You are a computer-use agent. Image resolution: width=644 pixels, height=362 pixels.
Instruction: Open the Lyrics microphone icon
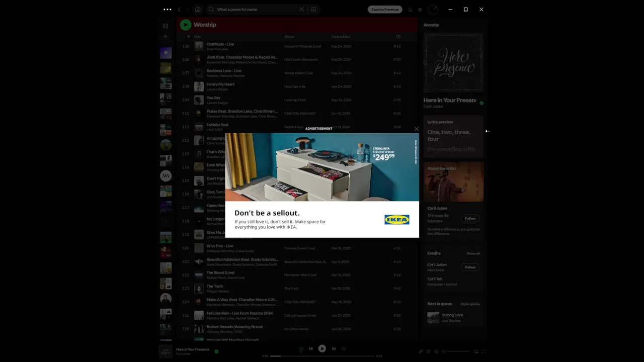421,351
